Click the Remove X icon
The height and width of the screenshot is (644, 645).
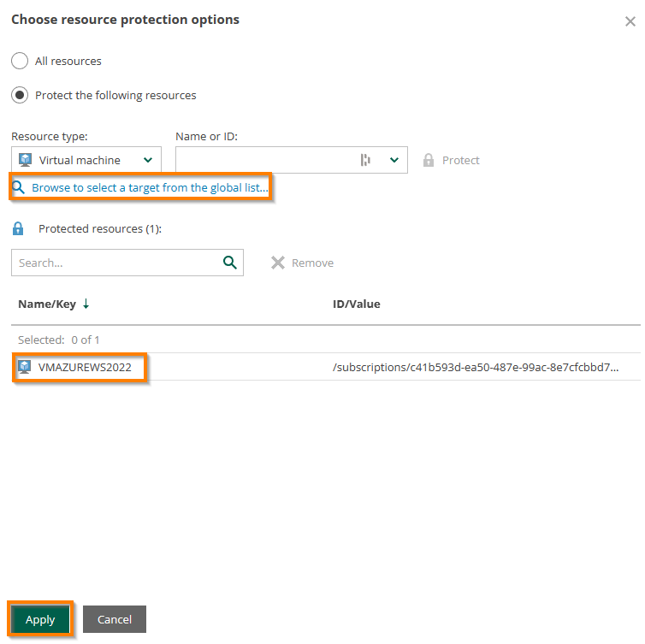tap(278, 263)
